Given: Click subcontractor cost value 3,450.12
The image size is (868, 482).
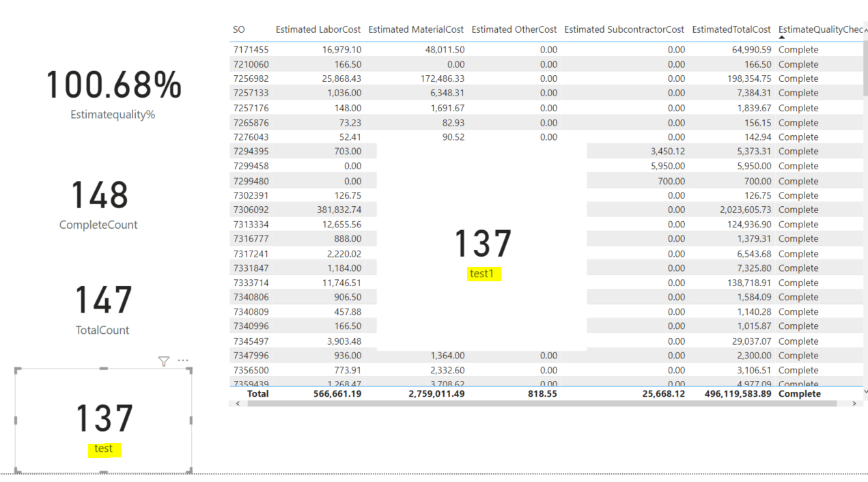Looking at the screenshot, I should 667,151.
